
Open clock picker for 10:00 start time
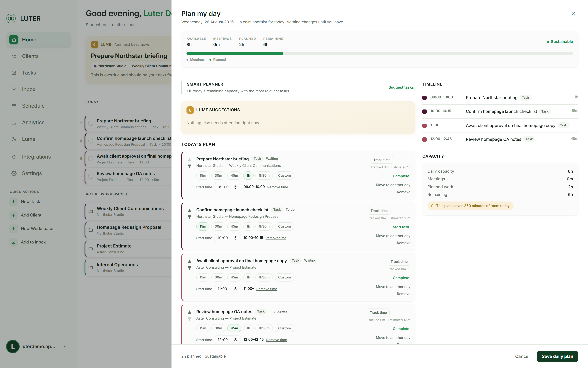(x=236, y=238)
